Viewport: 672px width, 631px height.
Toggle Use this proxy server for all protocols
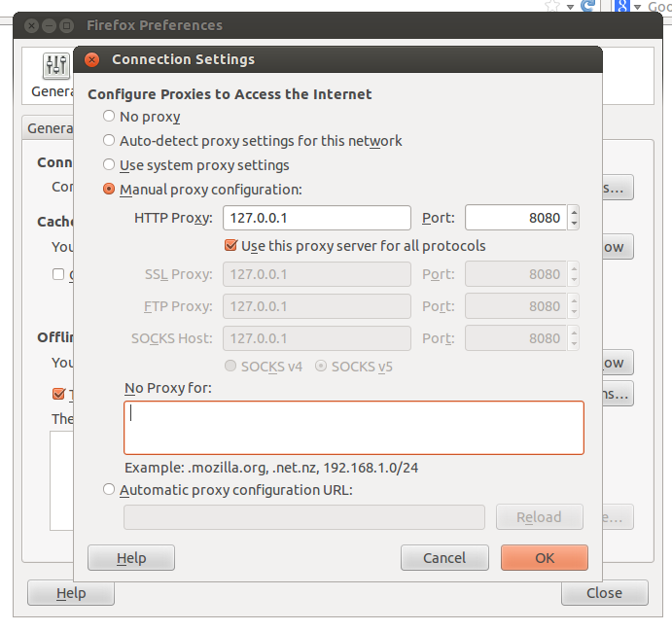pyautogui.click(x=230, y=245)
